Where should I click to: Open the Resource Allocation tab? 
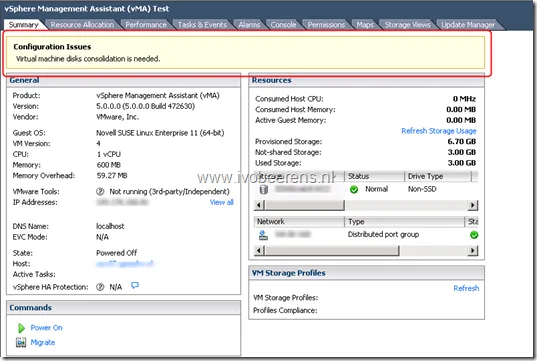click(82, 25)
